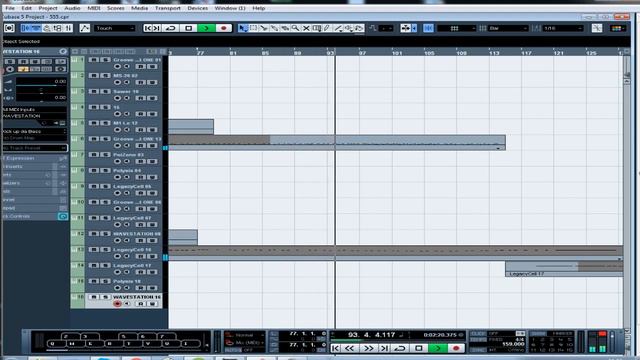Enable Write automation on track 9 LegacyCell 05

click(153, 193)
